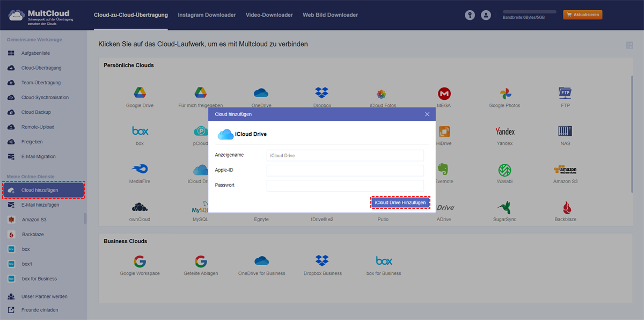644x320 pixels.
Task: Open the user account profile icon
Action: pyautogui.click(x=486, y=15)
